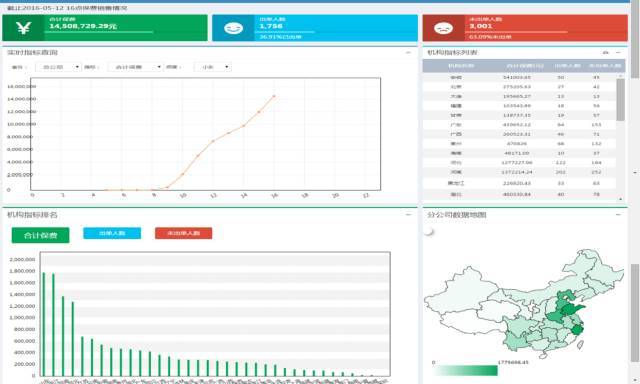Click the smiley face icon
This screenshot has width=640, height=384.
(233, 28)
